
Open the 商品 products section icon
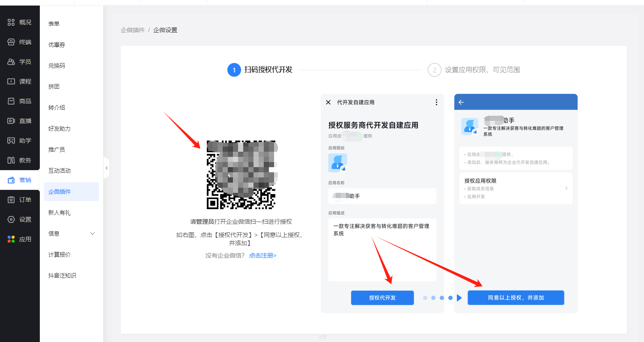[x=11, y=101]
